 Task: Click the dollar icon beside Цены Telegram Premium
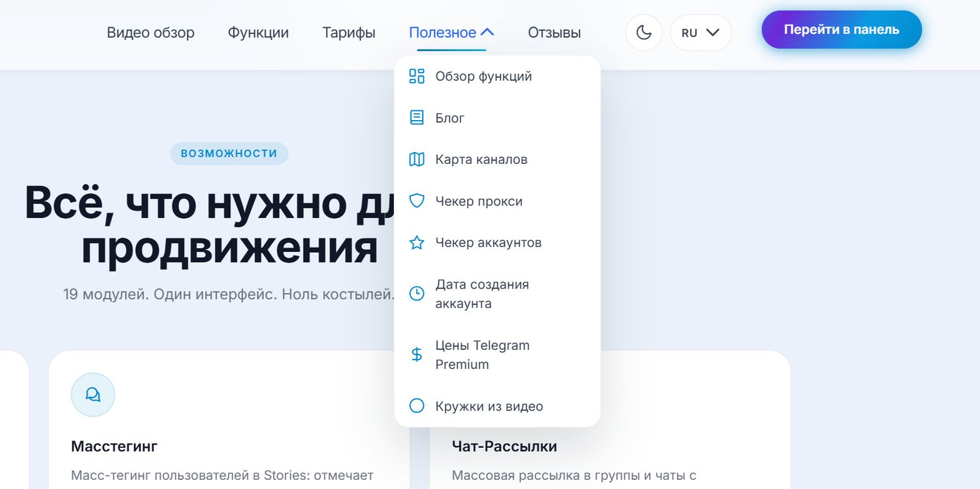coord(417,355)
